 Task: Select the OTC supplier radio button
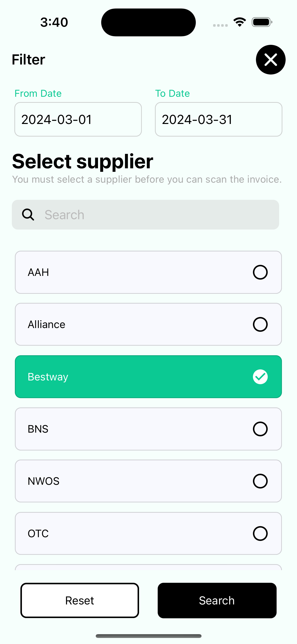click(x=260, y=533)
